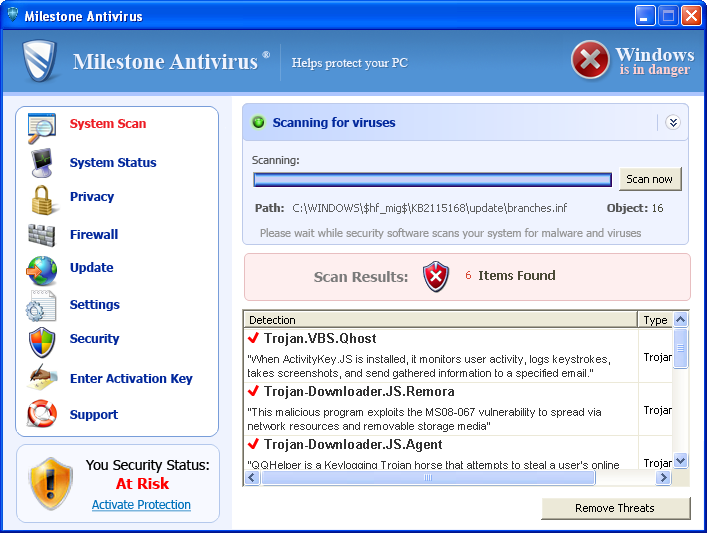
Task: Click the detection list horizontal scrollbar thumb
Action: coord(428,478)
